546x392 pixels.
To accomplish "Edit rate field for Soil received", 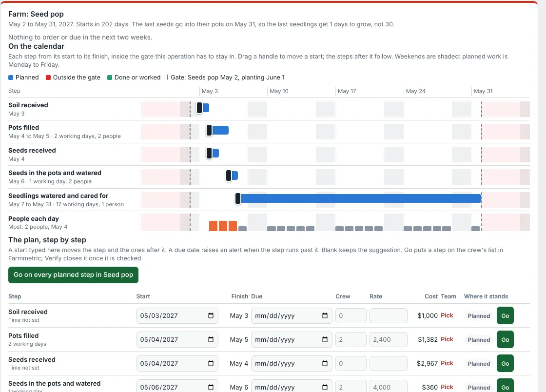I will point(388,316).
